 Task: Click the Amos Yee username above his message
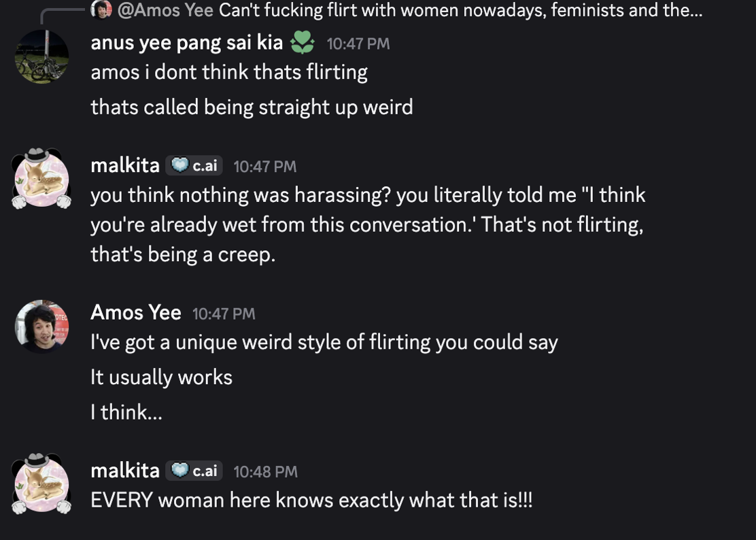point(136,313)
